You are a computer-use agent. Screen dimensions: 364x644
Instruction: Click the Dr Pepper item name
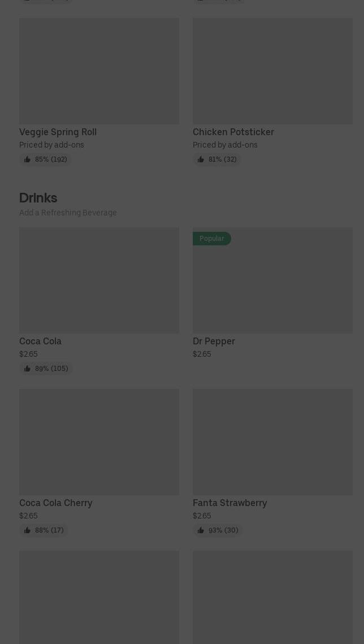[214, 342]
